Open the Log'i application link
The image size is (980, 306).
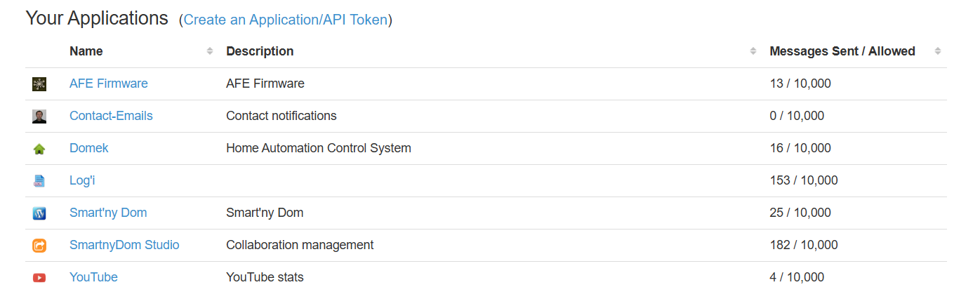[x=82, y=180]
